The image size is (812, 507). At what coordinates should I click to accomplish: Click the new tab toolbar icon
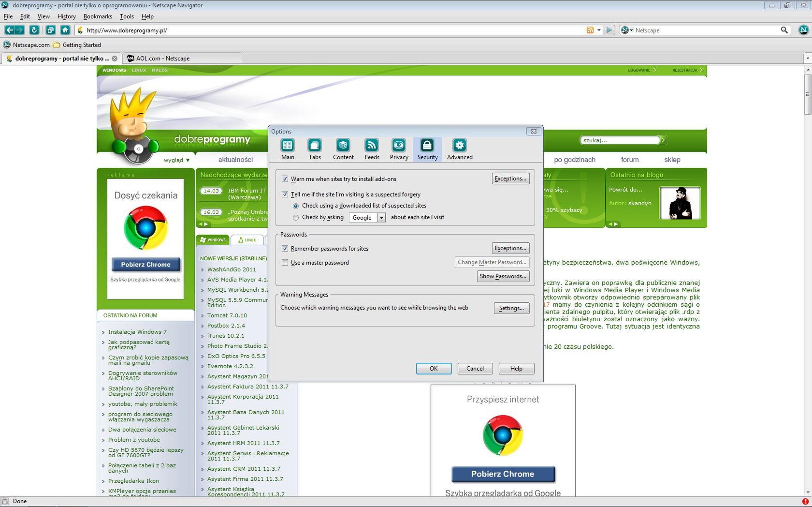(50, 30)
